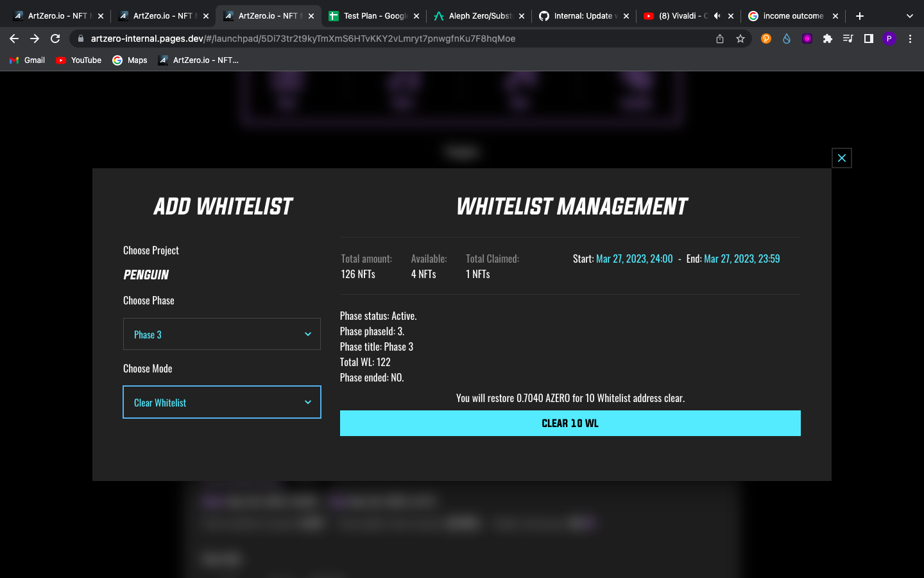Close the whitelist management dialog
The image size is (924, 578).
(841, 157)
